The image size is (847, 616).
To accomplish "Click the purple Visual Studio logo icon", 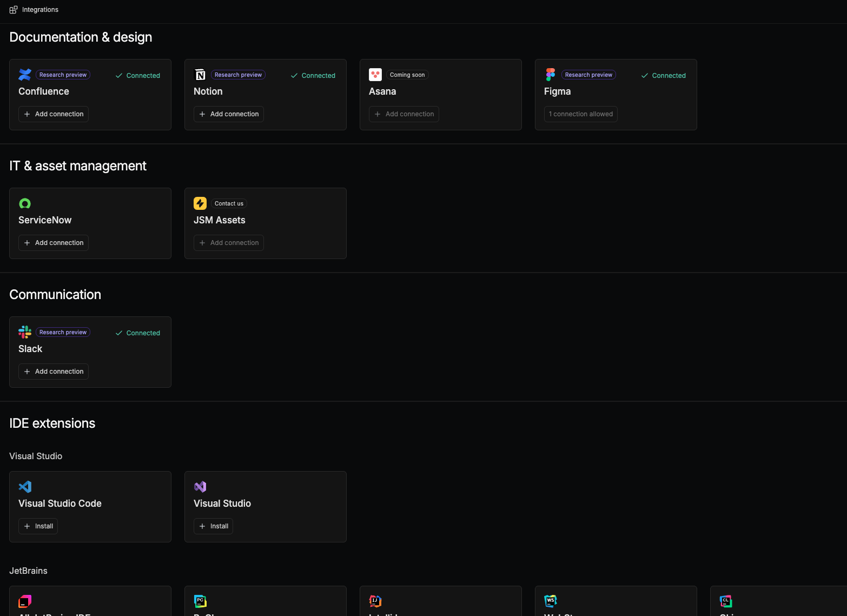I will 200,487.
